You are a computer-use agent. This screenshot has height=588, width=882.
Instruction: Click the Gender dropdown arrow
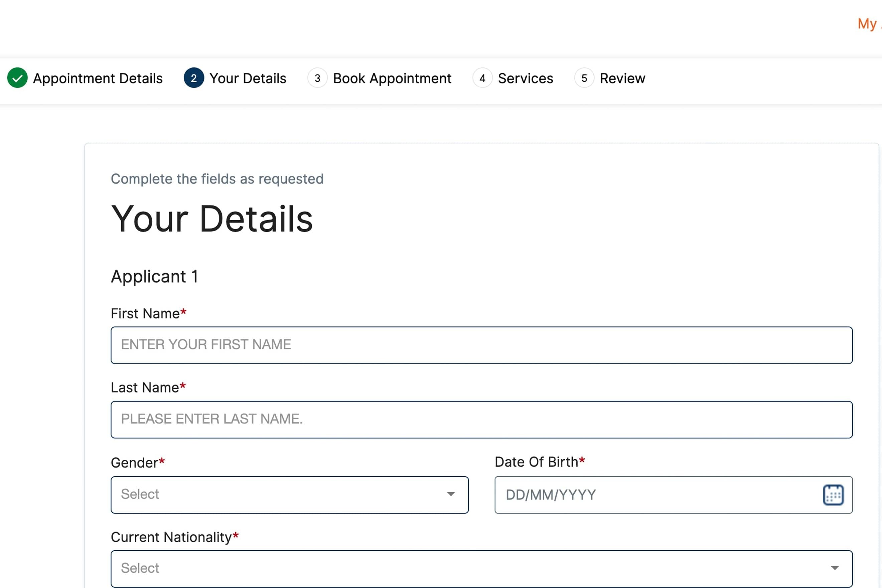[x=451, y=494]
